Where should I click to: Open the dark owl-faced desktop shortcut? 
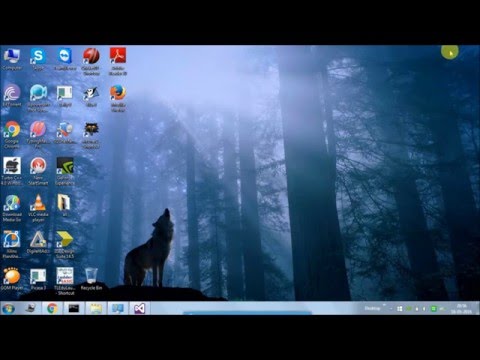pos(91,135)
